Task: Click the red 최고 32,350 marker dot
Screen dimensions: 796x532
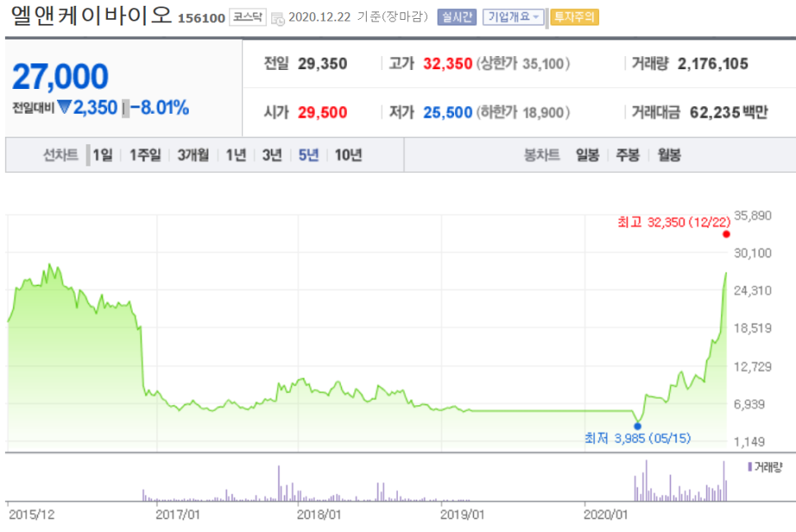Action: point(726,235)
